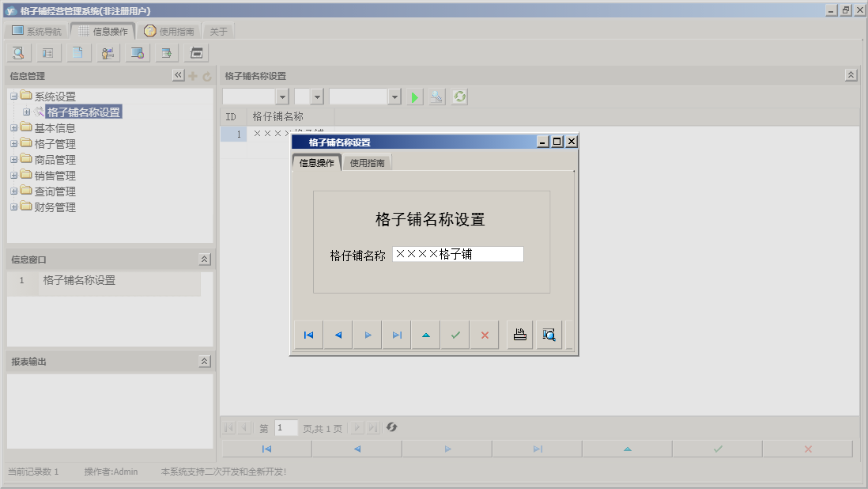Click the first-record navigation arrow in the dialog
Image resolution: width=868 pixels, height=489 pixels.
point(308,334)
